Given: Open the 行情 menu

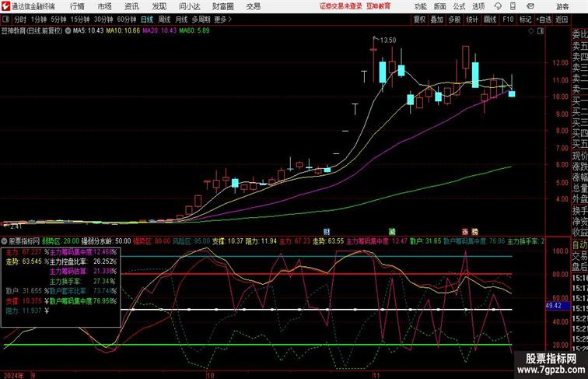Looking at the screenshot, I should coord(77,6).
